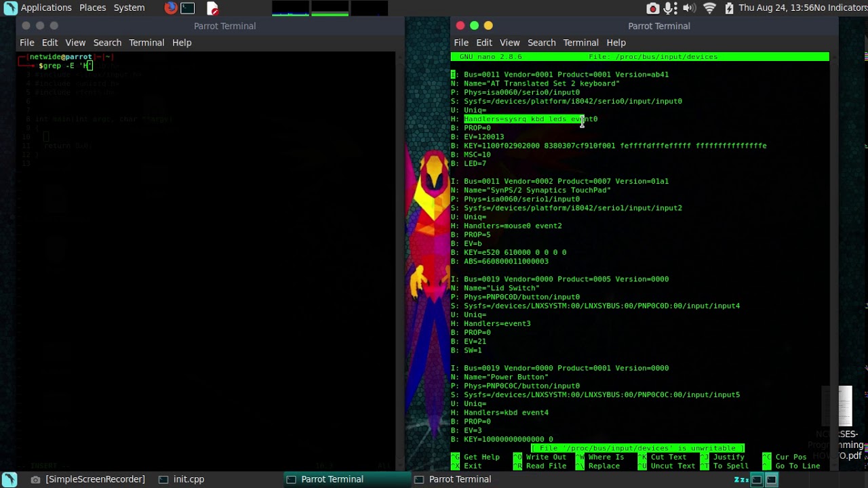Image resolution: width=868 pixels, height=488 pixels.
Task: Open Search menu in right nano terminal
Action: coord(541,43)
